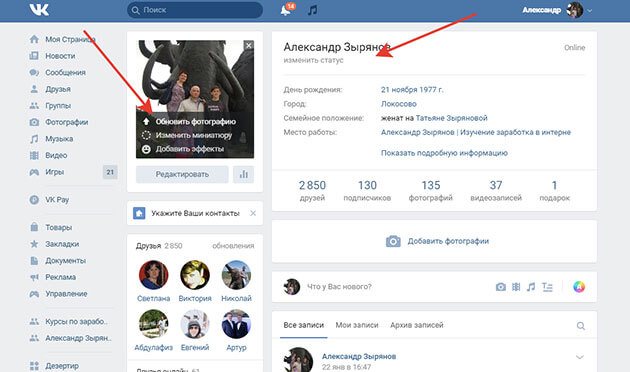Open friend Светлана's avatar thumbnail

tap(153, 275)
